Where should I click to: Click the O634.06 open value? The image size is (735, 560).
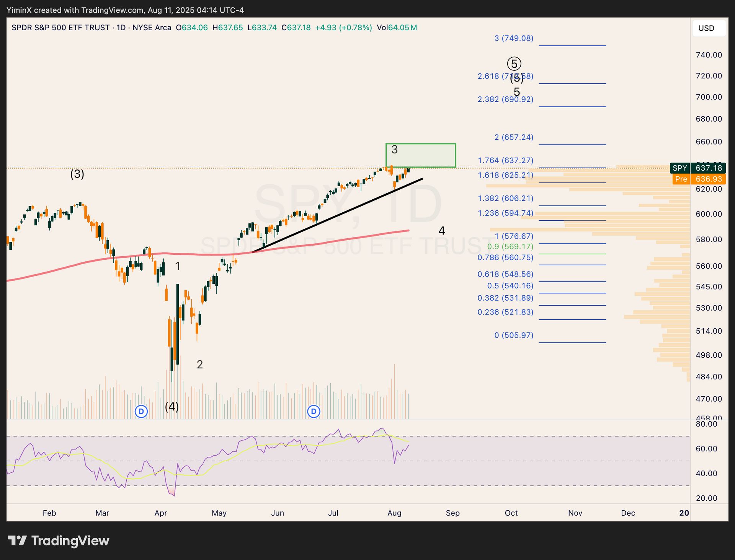tap(192, 28)
